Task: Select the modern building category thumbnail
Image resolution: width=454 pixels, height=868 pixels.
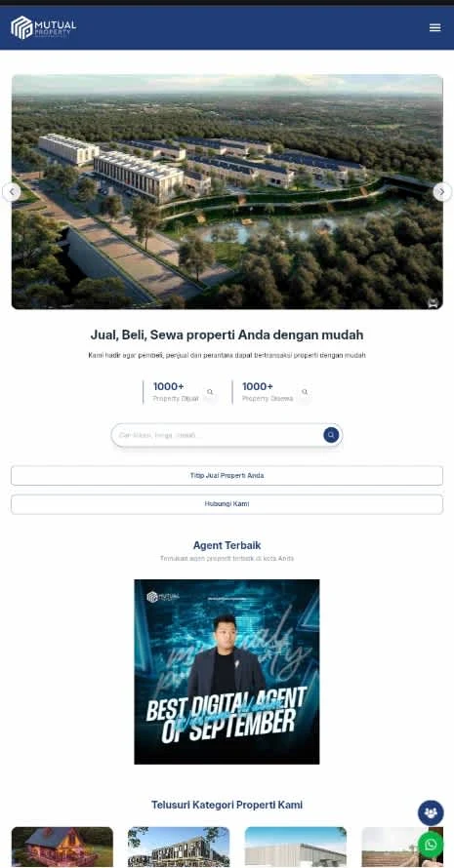Action: click(179, 847)
